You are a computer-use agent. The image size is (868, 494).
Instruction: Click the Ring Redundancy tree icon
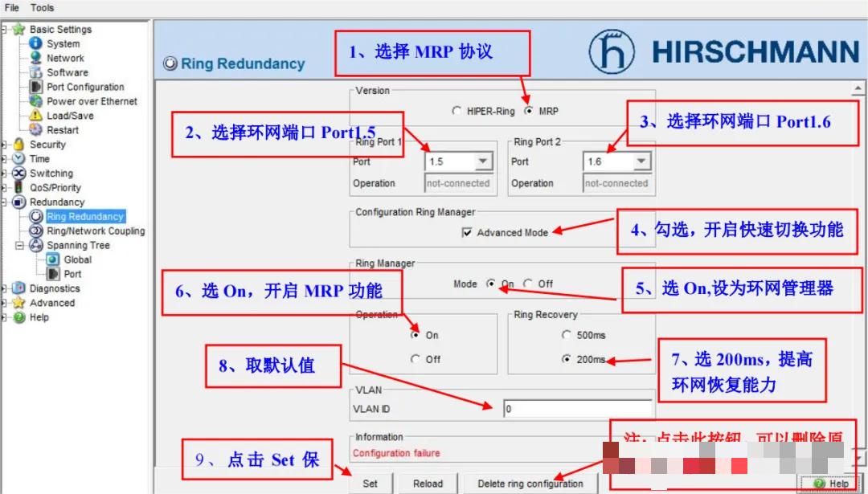coord(36,216)
